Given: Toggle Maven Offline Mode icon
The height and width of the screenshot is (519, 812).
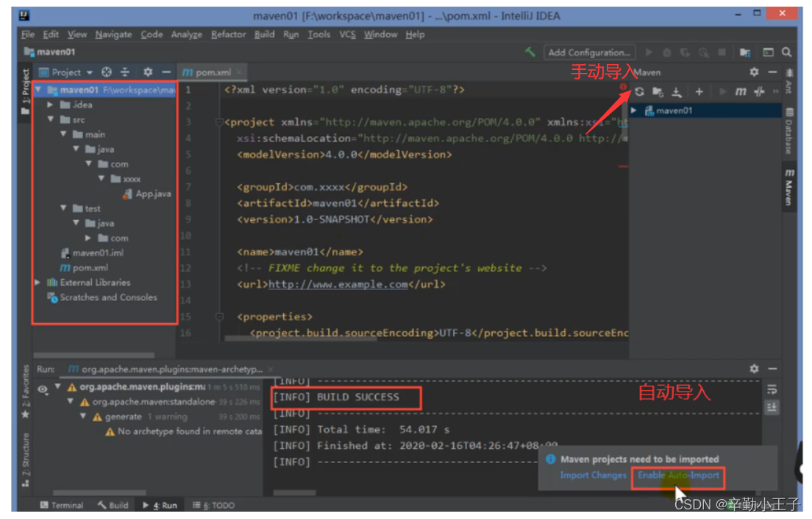Looking at the screenshot, I should click(759, 92).
